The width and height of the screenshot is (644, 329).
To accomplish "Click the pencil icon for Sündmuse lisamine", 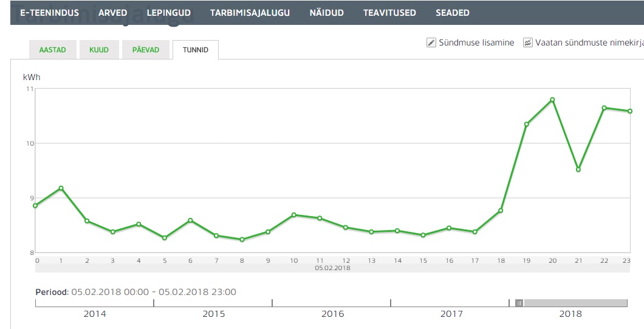I will 431,42.
